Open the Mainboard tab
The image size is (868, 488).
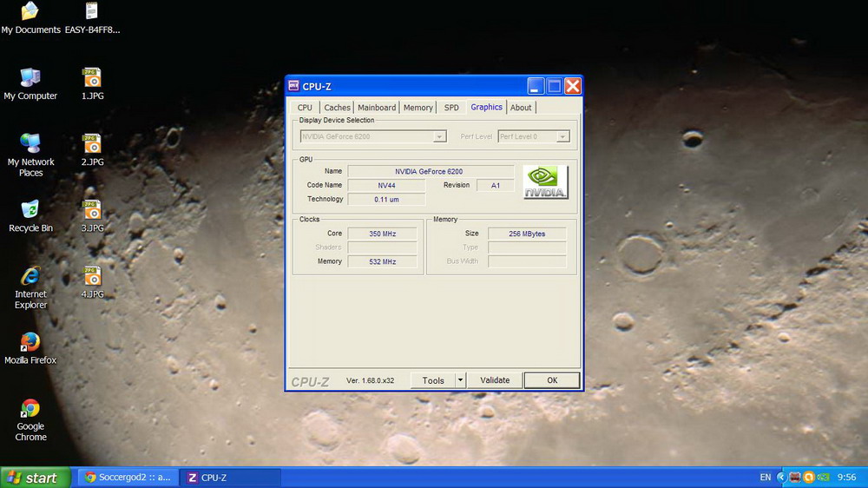coord(377,108)
